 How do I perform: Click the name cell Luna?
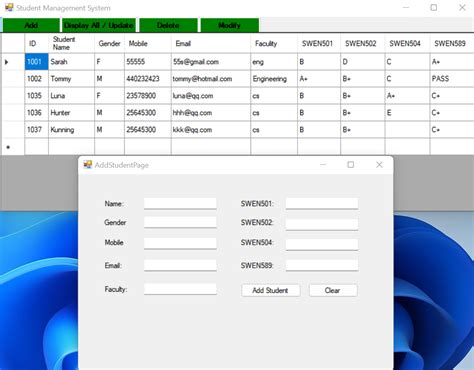click(71, 96)
